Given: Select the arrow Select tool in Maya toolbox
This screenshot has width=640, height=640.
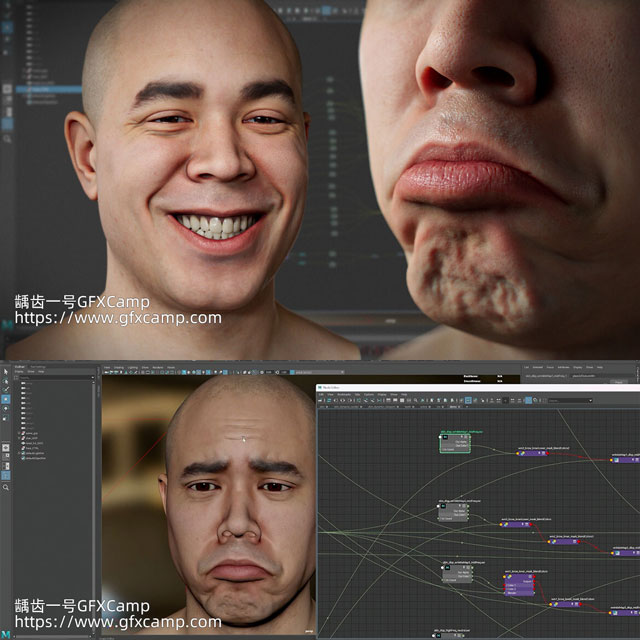Looking at the screenshot, I should tap(6, 372).
